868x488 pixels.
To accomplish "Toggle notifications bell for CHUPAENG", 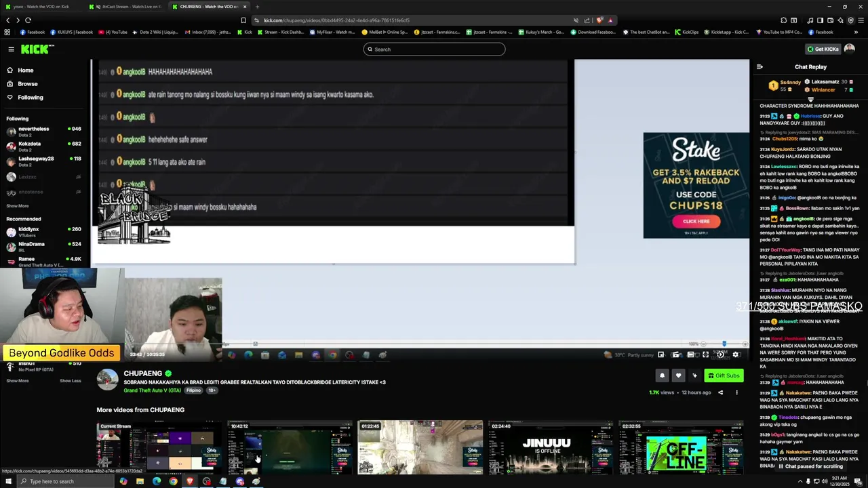I will point(662,375).
